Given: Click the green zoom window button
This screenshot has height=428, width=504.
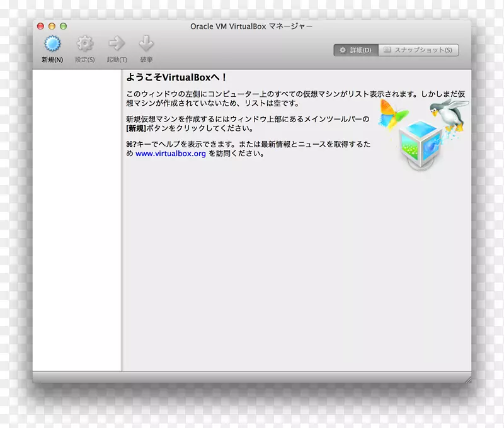Looking at the screenshot, I should (62, 26).
